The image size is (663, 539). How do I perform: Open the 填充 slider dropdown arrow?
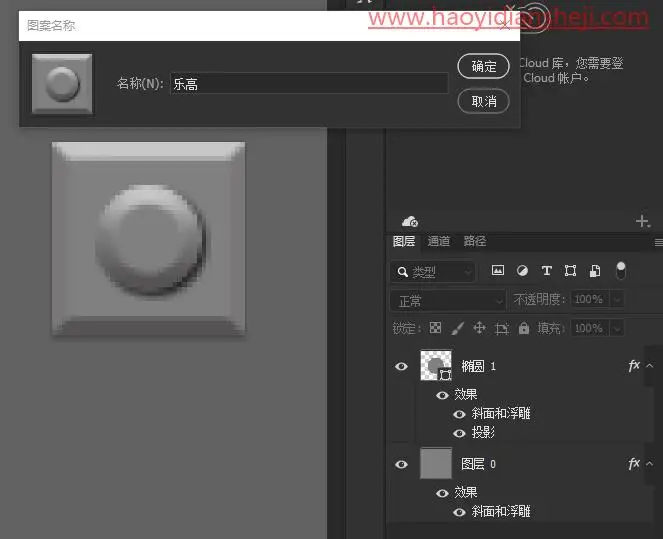click(617, 328)
